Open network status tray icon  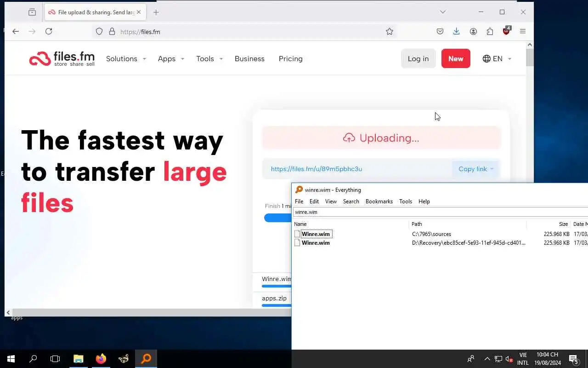click(498, 359)
